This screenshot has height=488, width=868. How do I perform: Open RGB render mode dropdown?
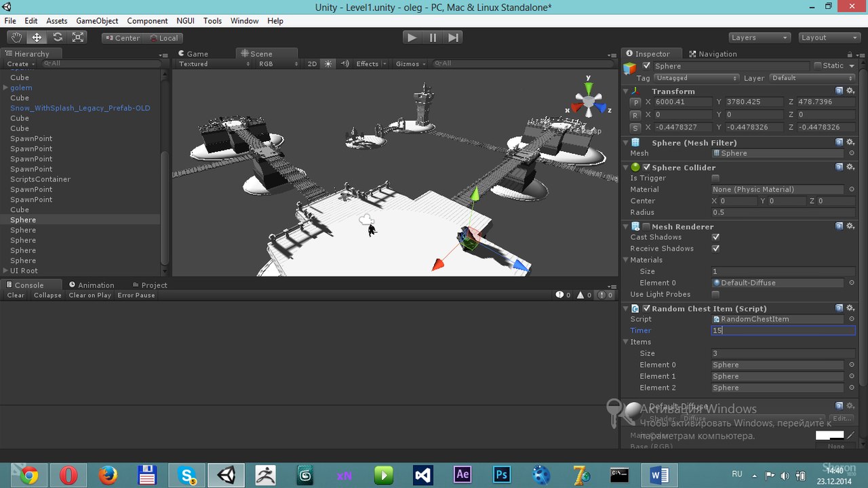[277, 64]
